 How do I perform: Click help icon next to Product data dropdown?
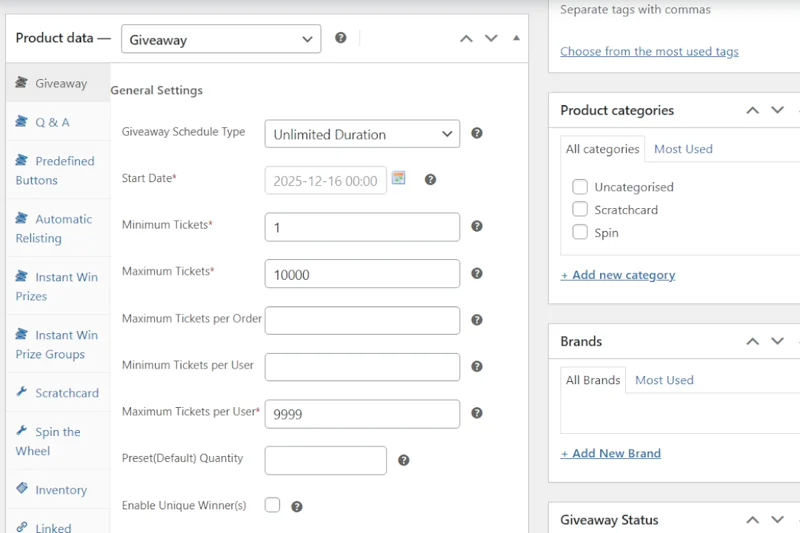coord(341,38)
